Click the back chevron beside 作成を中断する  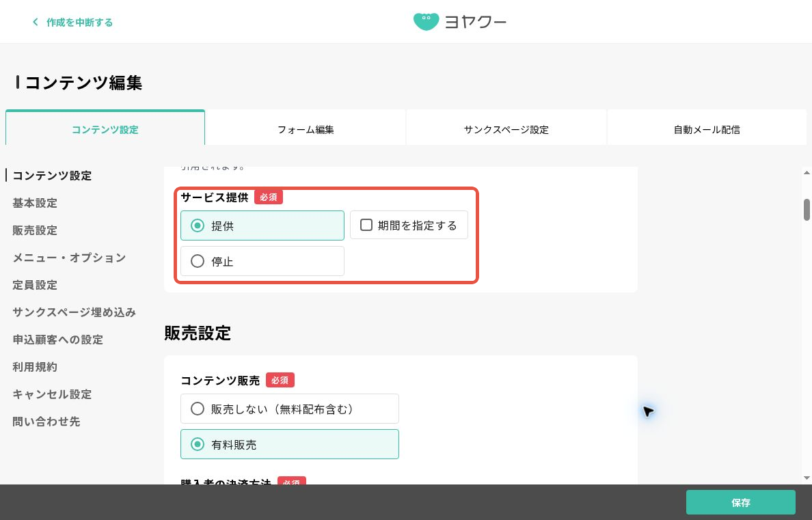pyautogui.click(x=36, y=22)
